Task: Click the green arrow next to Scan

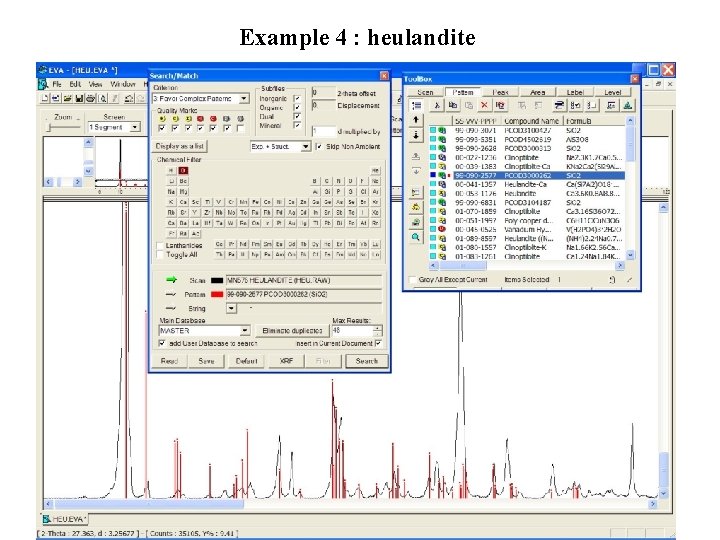Action: 171,280
